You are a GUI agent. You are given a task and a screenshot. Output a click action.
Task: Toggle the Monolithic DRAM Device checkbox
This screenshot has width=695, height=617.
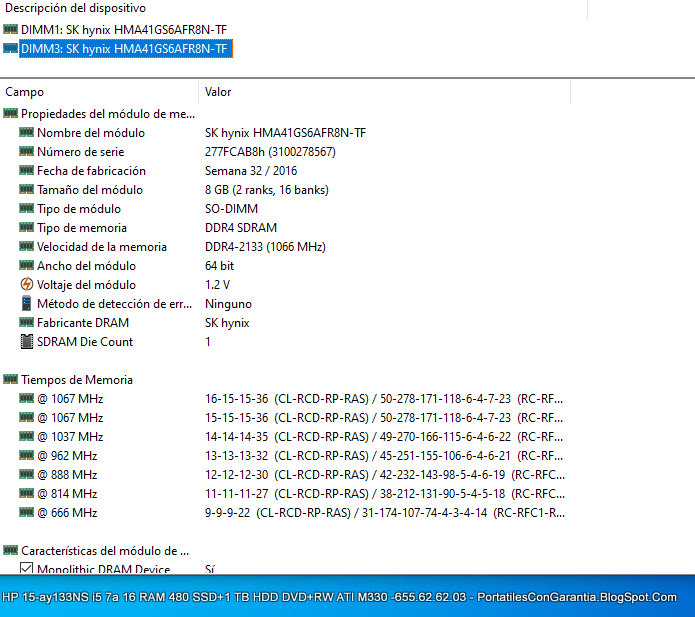click(x=27, y=568)
